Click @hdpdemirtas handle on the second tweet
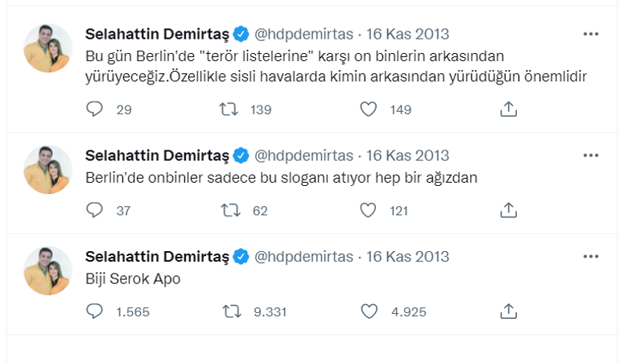 tap(304, 155)
